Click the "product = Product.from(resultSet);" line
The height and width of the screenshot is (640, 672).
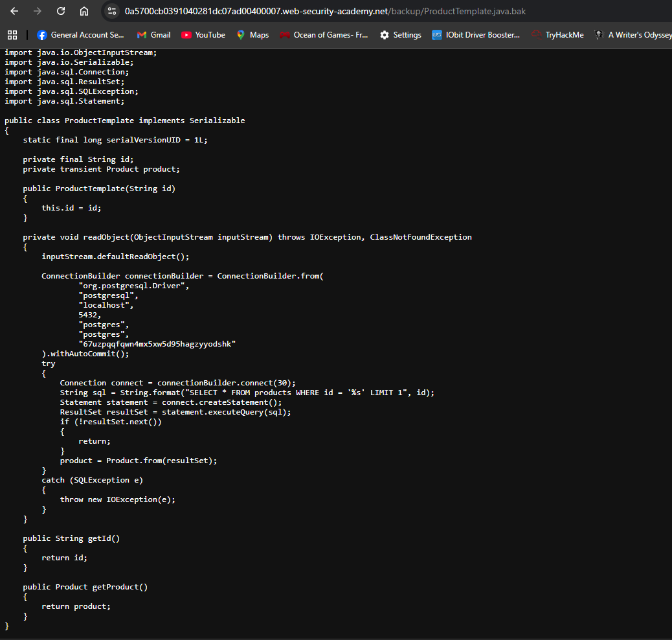click(x=139, y=461)
